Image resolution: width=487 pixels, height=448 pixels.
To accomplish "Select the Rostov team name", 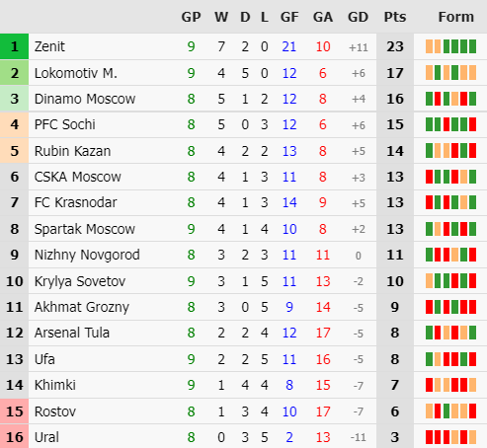I will (55, 411).
